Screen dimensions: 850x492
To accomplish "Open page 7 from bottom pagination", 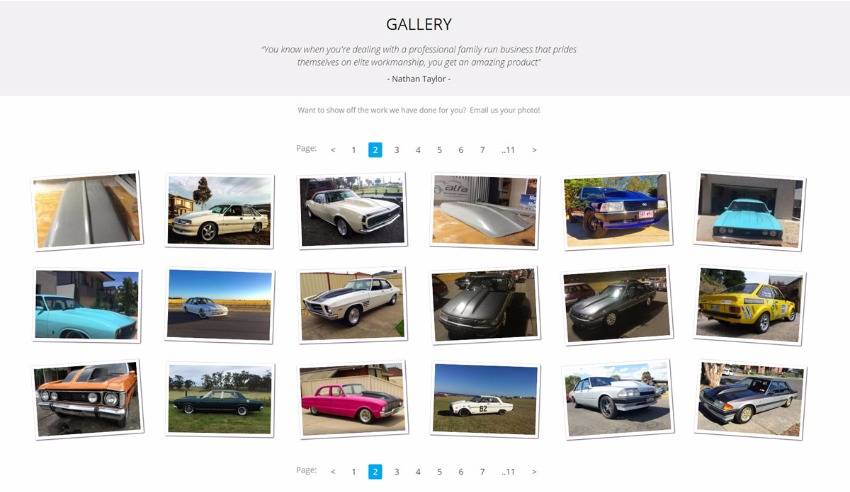I will tap(482, 472).
